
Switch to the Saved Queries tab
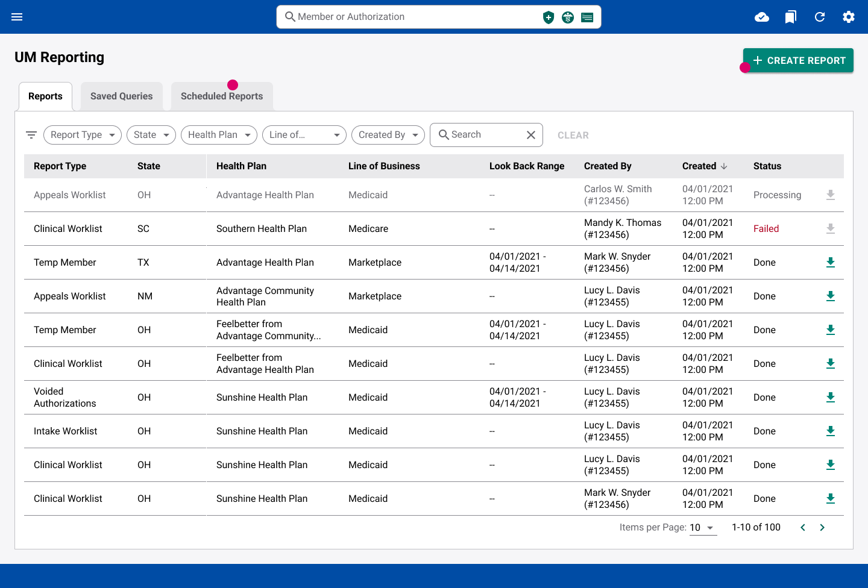122,96
